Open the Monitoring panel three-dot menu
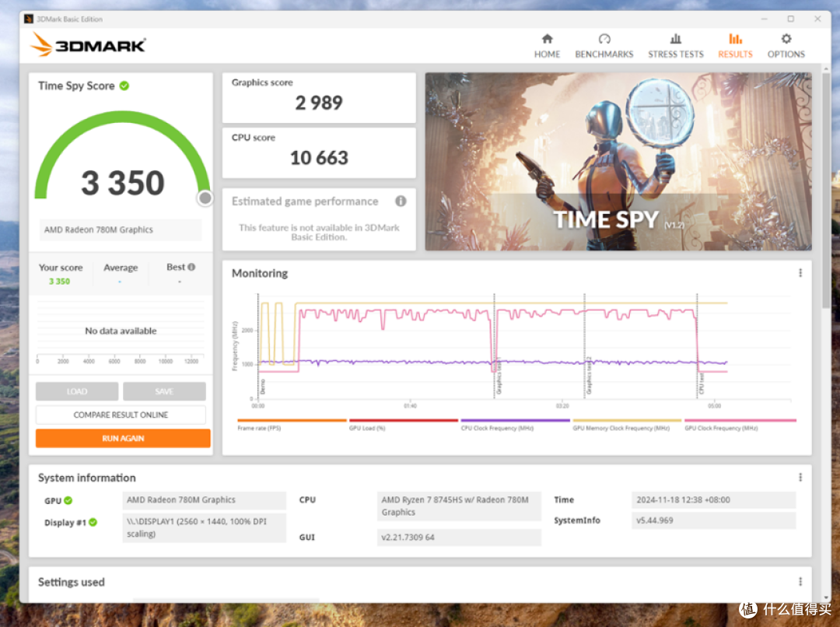This screenshot has width=840, height=627. click(800, 273)
